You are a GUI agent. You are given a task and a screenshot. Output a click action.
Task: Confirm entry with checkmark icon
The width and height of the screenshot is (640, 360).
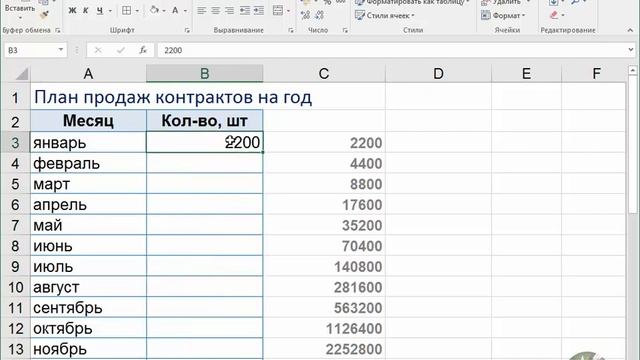[x=120, y=50]
